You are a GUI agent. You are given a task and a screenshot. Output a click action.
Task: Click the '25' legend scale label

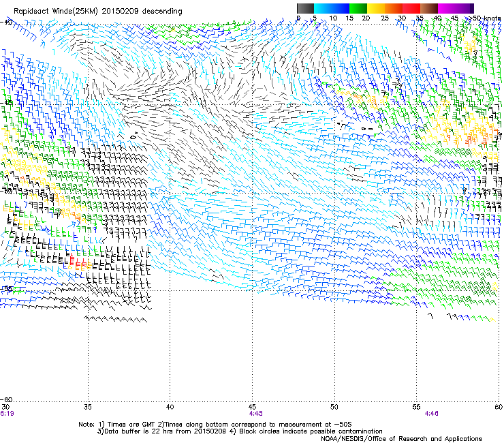click(385, 18)
